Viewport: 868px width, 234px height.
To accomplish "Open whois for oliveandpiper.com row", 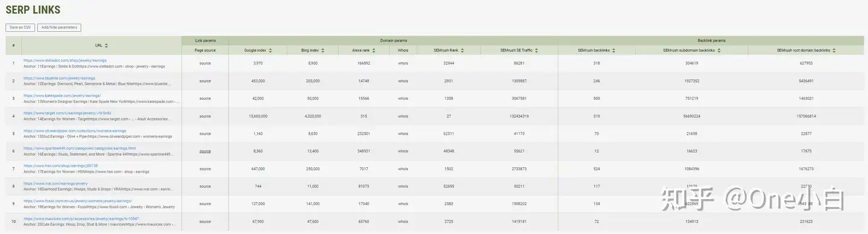I will coord(403,134).
